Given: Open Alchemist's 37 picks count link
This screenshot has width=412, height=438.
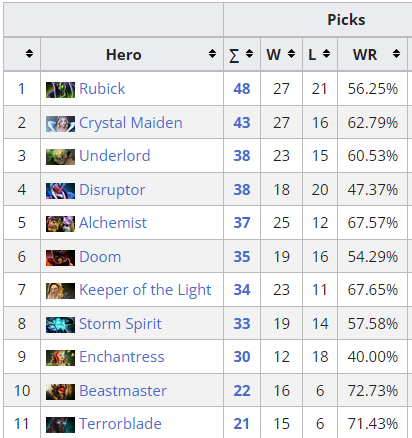Looking at the screenshot, I should pyautogui.click(x=242, y=223).
